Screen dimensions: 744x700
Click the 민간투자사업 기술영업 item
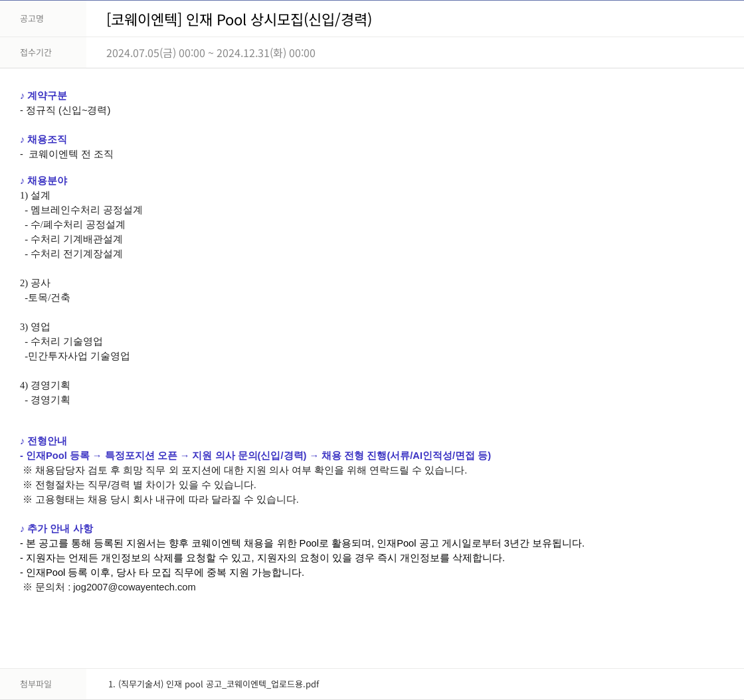pos(77,356)
